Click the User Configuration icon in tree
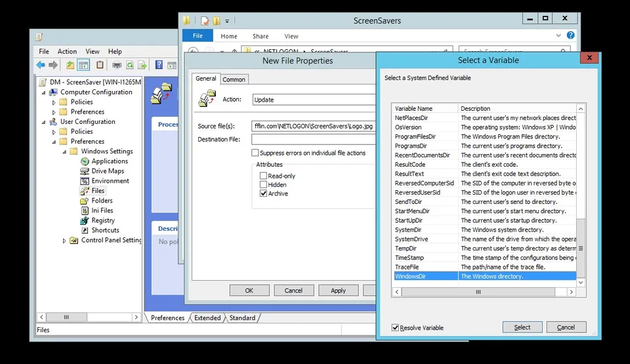The height and width of the screenshot is (364, 630). coord(53,122)
